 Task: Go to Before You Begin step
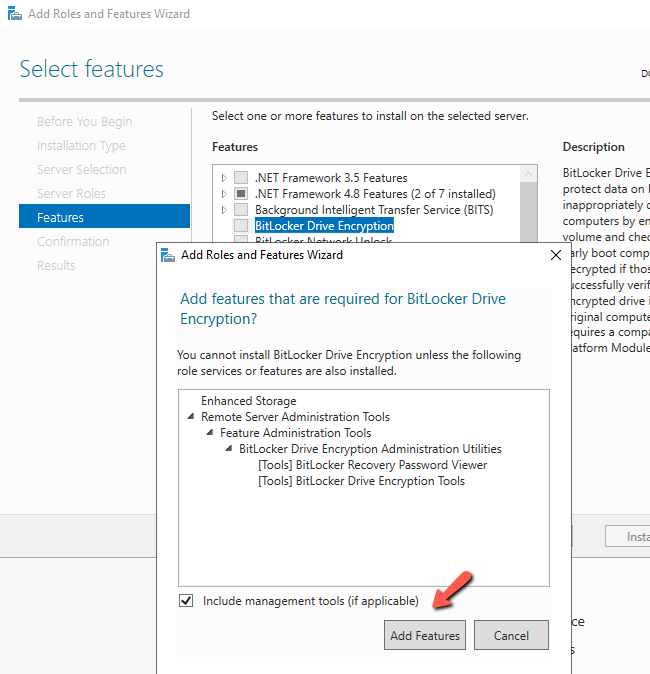pos(84,122)
